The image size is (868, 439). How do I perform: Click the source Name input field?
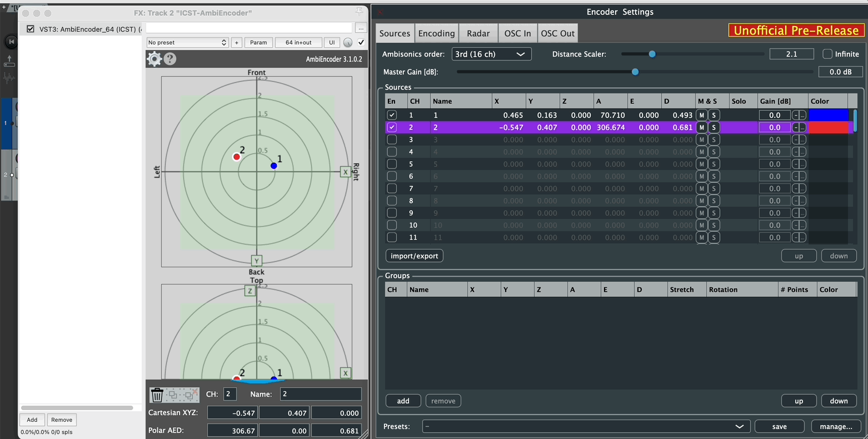coord(321,394)
